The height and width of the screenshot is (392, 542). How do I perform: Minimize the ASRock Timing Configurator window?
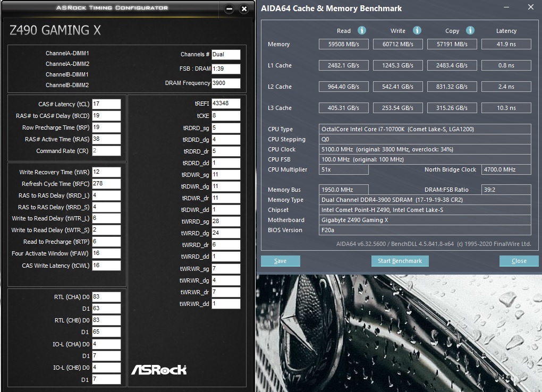coord(229,9)
